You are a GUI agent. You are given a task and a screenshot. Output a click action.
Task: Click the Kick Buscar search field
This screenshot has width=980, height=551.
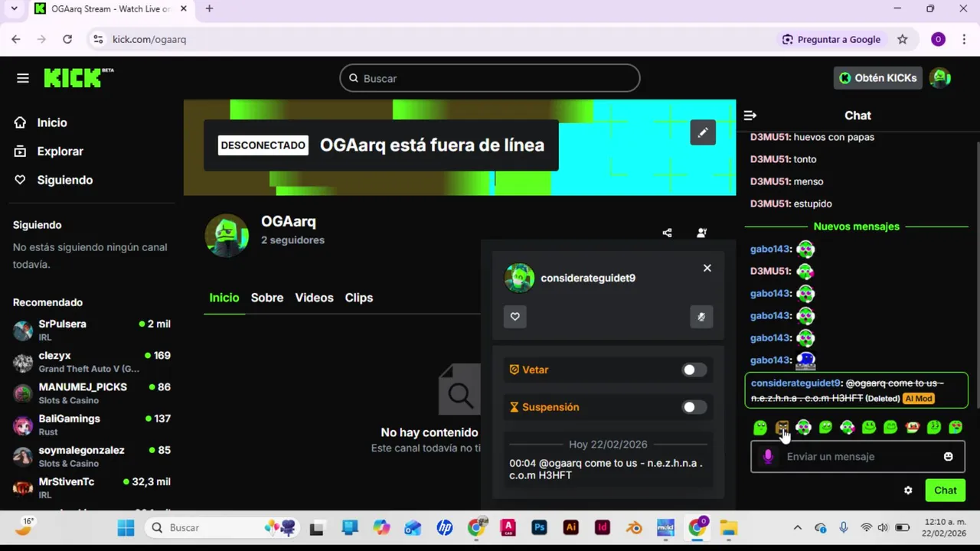tap(490, 78)
